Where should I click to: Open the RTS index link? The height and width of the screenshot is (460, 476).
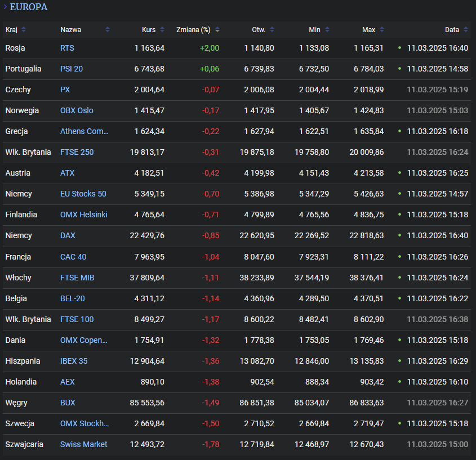click(x=67, y=48)
